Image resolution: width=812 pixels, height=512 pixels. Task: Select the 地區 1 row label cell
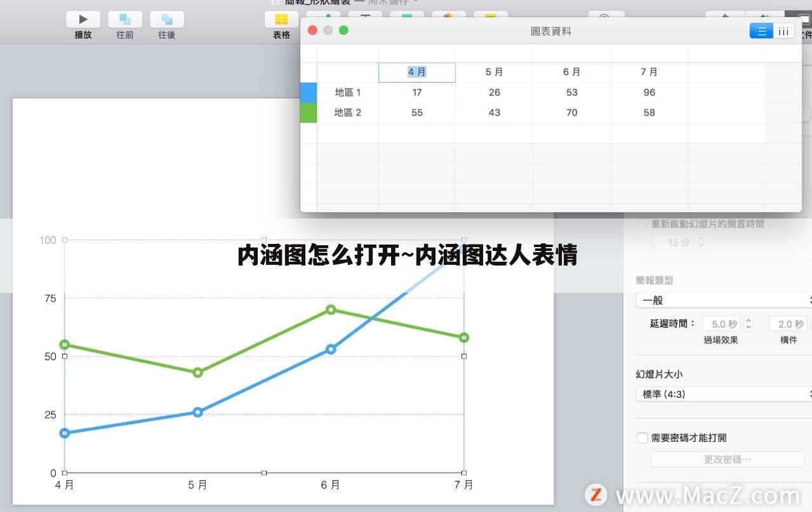348,93
